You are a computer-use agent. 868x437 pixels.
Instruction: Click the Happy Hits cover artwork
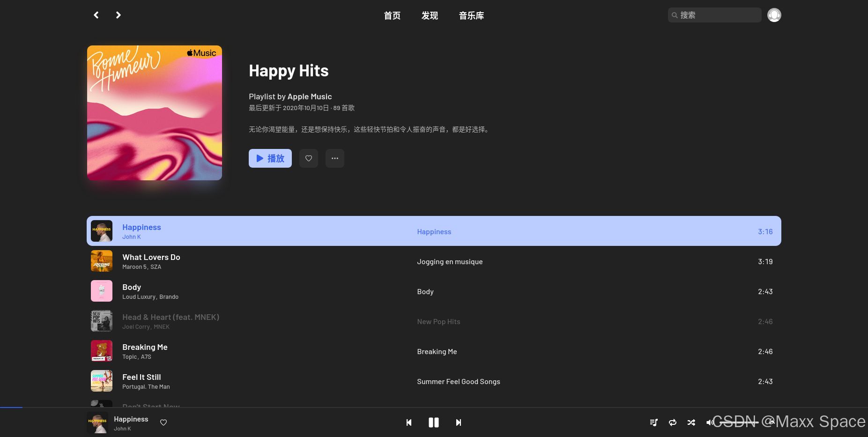click(x=155, y=112)
